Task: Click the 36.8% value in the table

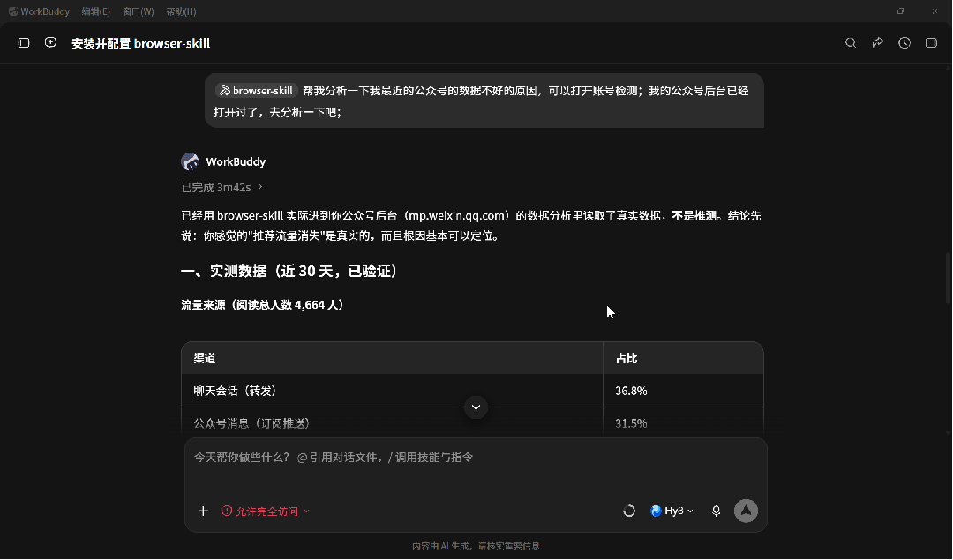Action: tap(631, 391)
